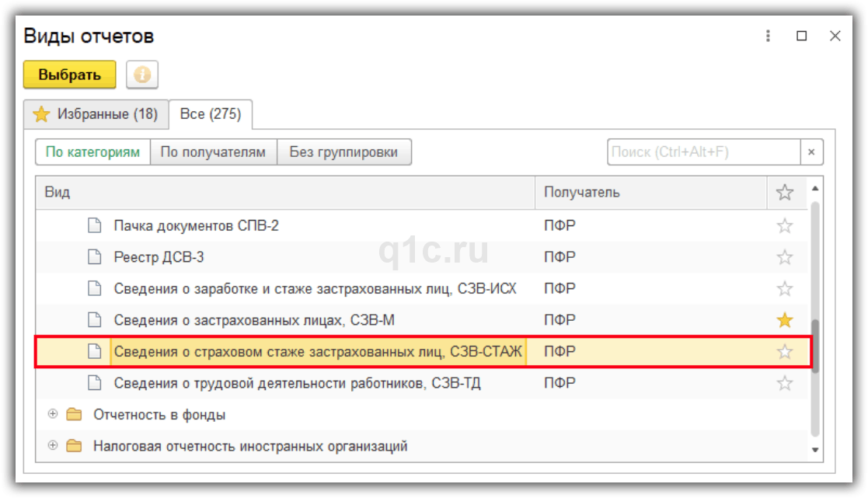Click the Вид column header

(285, 193)
